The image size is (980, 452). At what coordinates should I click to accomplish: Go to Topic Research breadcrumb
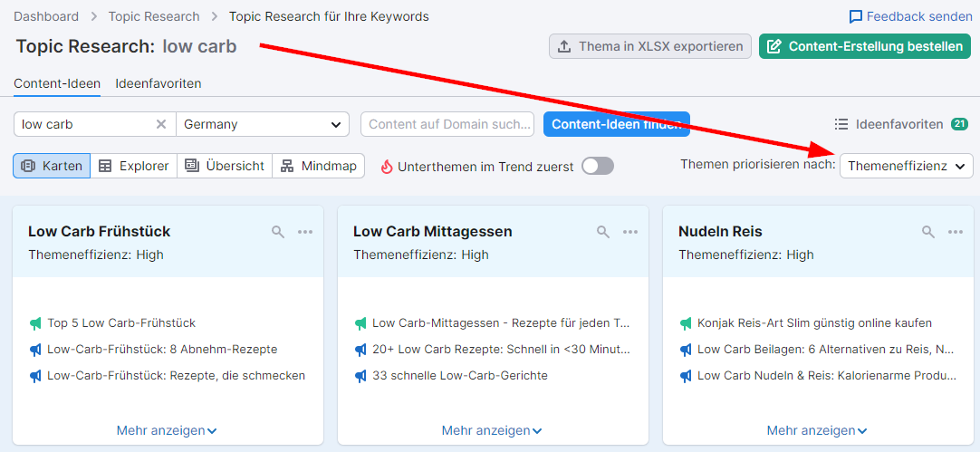point(154,16)
